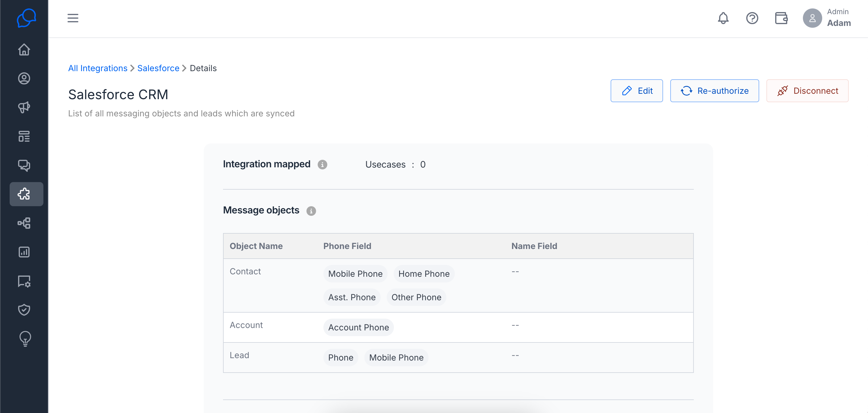Click the Message objects info icon
Screen dimensions: 868x413
coord(311,211)
